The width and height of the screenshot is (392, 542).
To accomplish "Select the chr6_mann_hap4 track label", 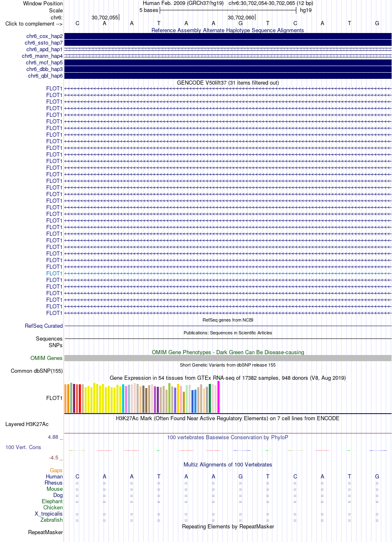I will pos(43,56).
